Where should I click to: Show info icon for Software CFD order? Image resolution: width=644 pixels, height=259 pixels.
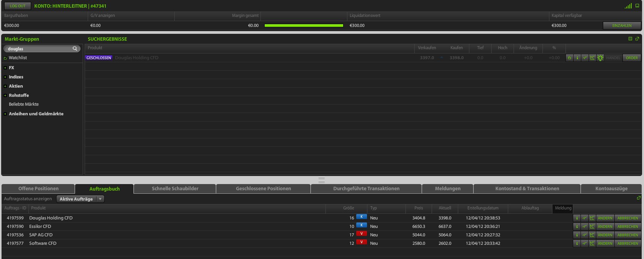(577, 244)
